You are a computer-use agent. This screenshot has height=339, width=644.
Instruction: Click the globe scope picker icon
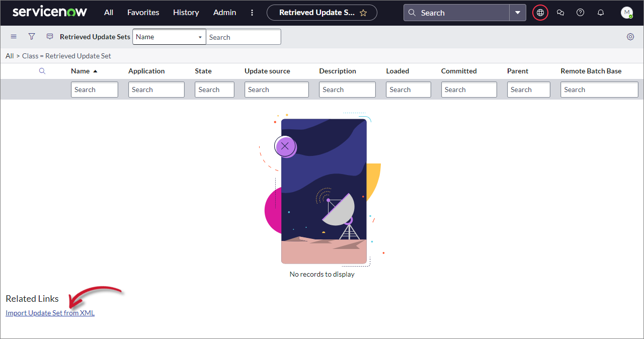[x=540, y=13]
